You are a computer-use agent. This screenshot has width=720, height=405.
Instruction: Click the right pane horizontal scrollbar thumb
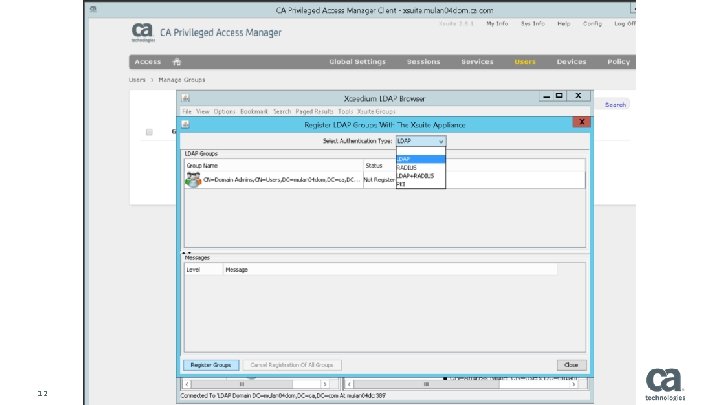tap(426, 384)
